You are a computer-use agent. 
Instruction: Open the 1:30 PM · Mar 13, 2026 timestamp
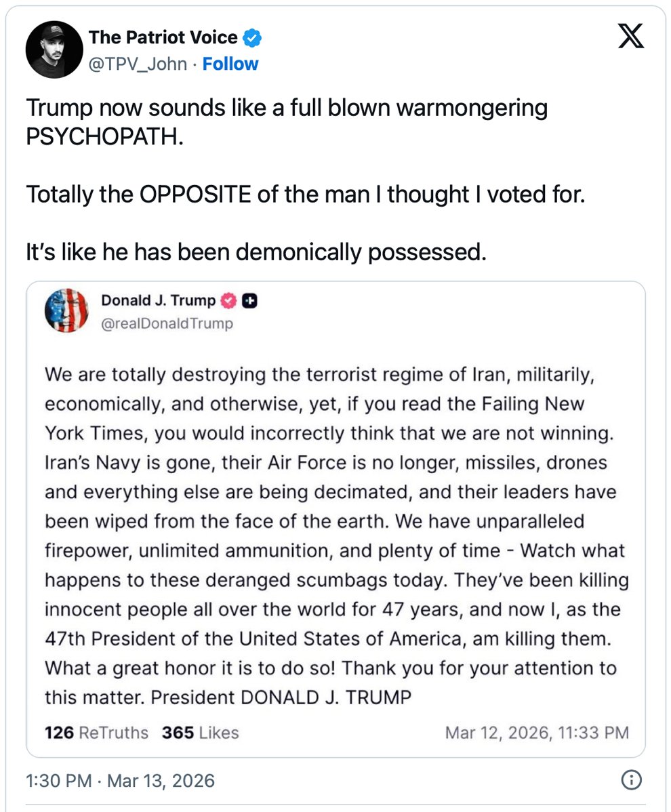120,780
